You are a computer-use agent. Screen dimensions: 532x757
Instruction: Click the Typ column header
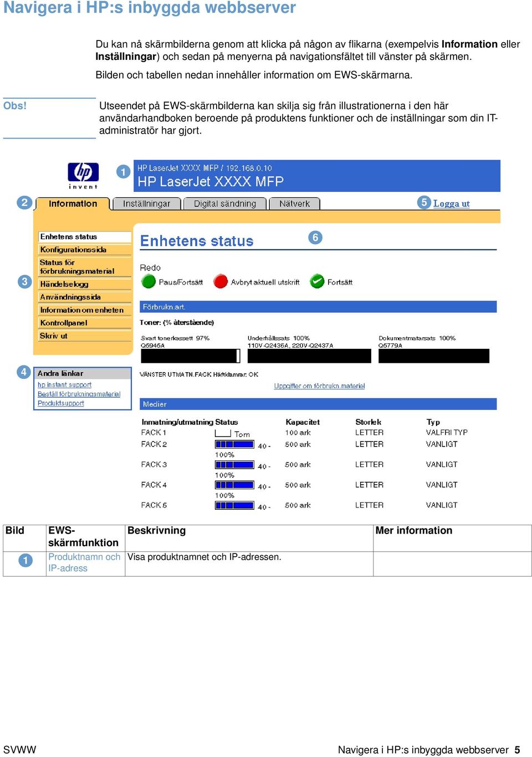pyautogui.click(x=433, y=422)
